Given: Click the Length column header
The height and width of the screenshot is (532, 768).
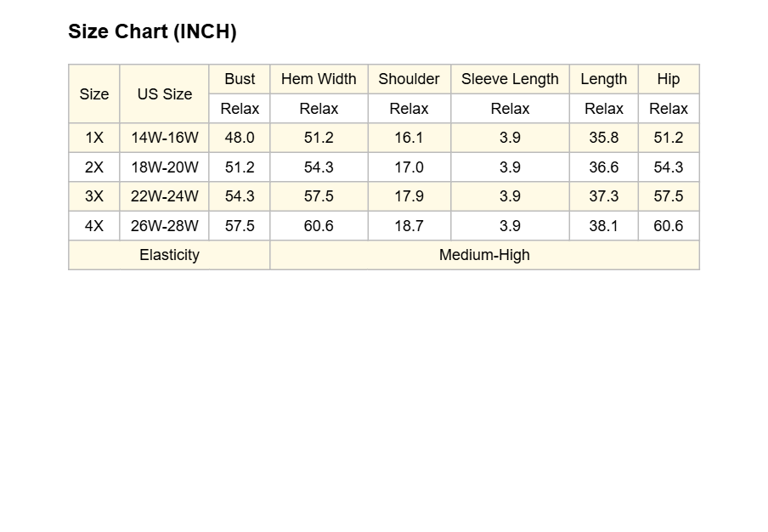Looking at the screenshot, I should pyautogui.click(x=604, y=79).
